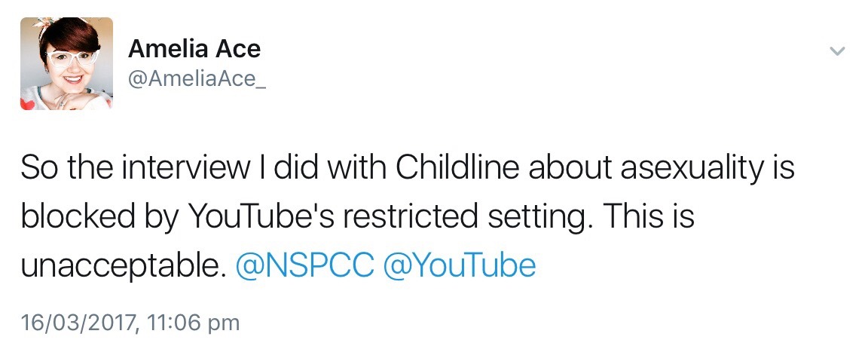Screen dimensions: 868x346
Task: Open the tweet options chevron menu
Action: coord(836,51)
